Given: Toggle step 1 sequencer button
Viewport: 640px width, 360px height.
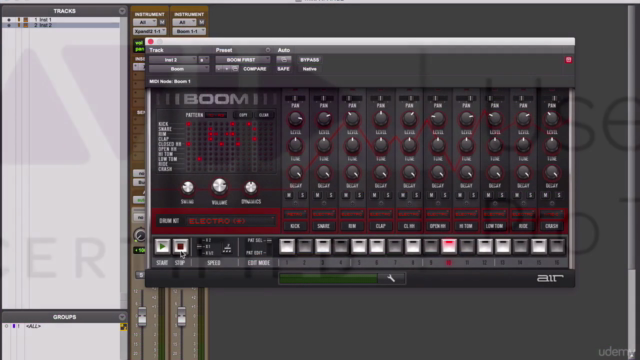Looking at the screenshot, I should 287,246.
